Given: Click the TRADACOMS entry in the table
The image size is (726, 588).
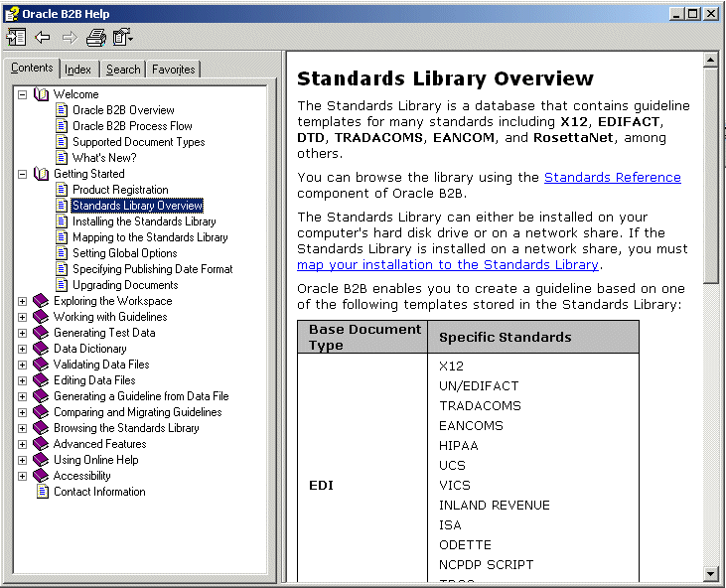Looking at the screenshot, I should tap(480, 406).
